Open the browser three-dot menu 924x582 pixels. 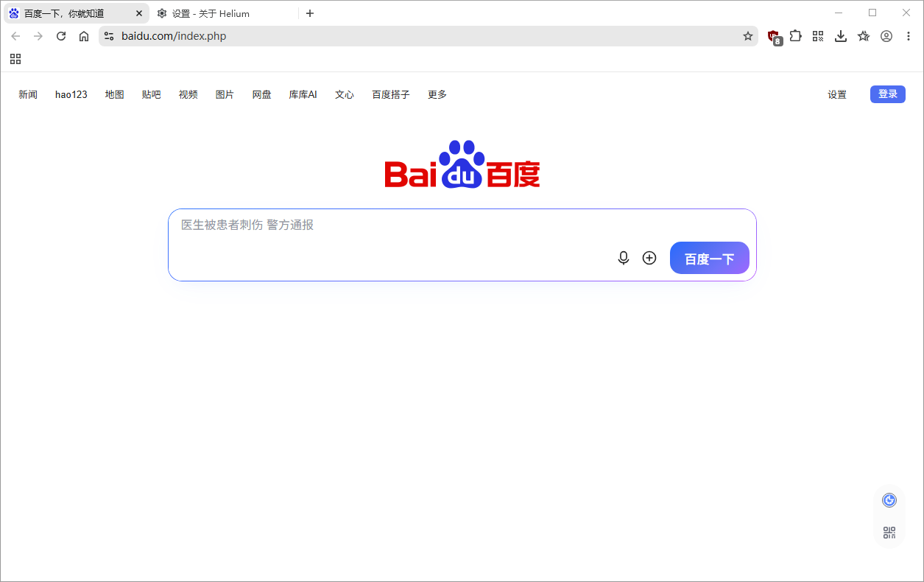[x=909, y=36]
